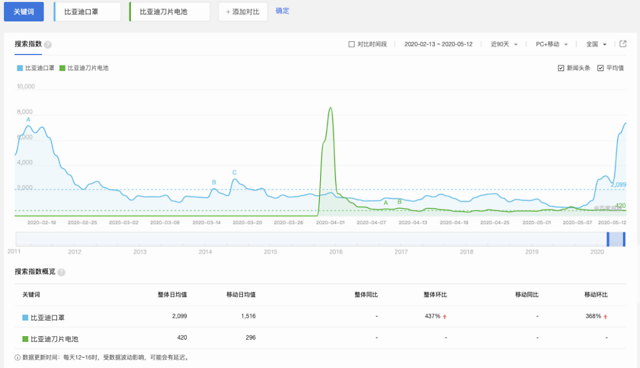
Task: Select the 搜索指数 tab
Action: 28,44
